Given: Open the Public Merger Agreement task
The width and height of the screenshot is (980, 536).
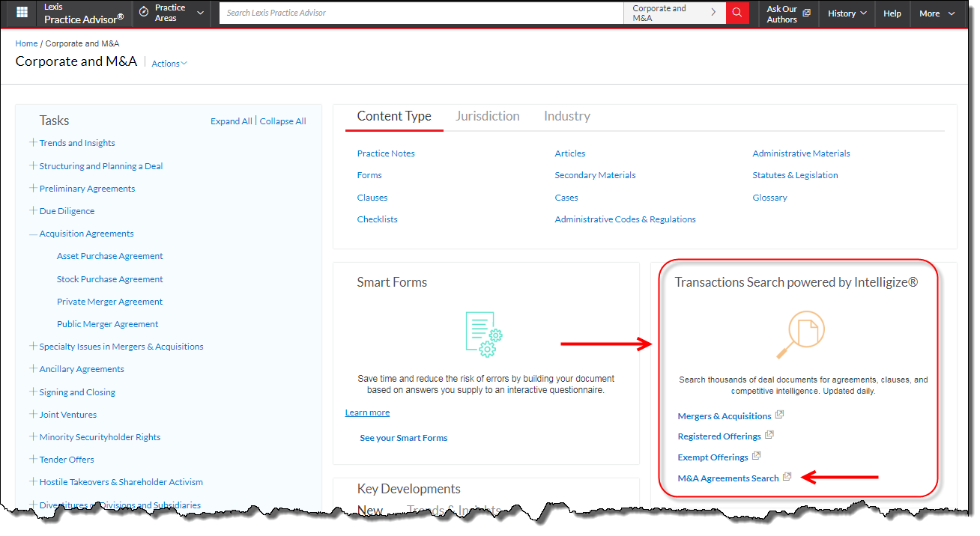Looking at the screenshot, I should pyautogui.click(x=108, y=324).
